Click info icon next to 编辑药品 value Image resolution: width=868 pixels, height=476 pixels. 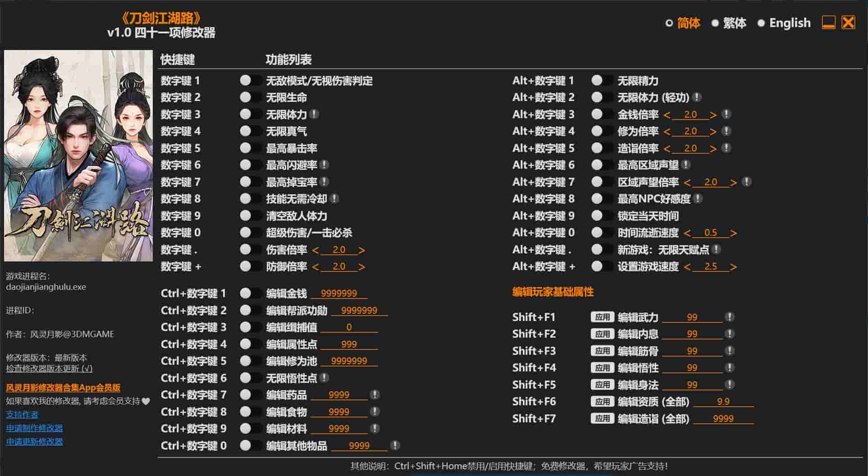(x=375, y=395)
